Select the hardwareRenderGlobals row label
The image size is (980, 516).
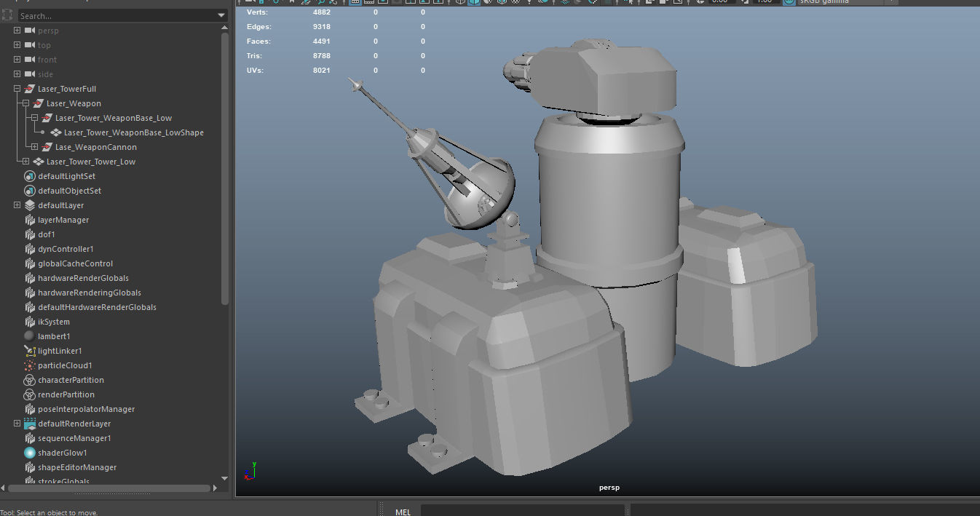point(84,278)
